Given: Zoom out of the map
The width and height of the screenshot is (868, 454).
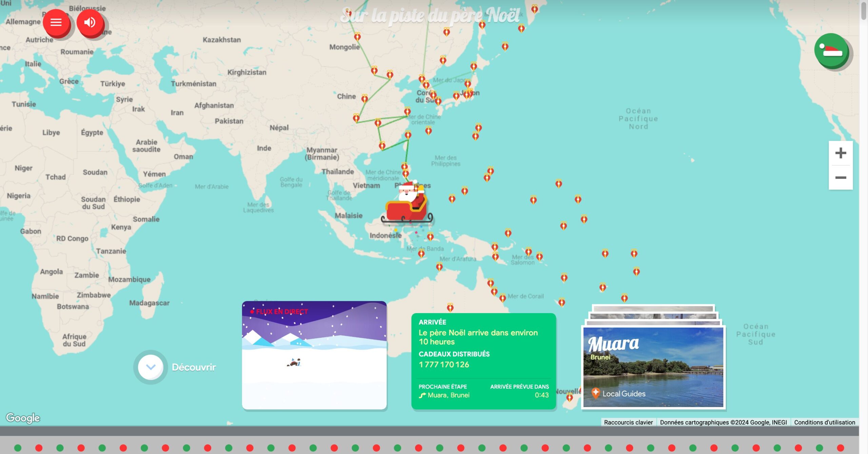Looking at the screenshot, I should click(841, 178).
